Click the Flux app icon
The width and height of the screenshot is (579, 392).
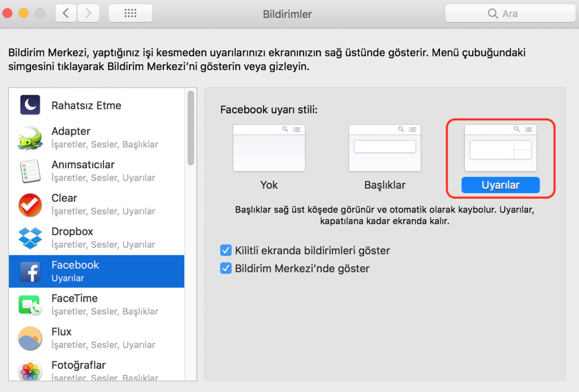click(30, 338)
